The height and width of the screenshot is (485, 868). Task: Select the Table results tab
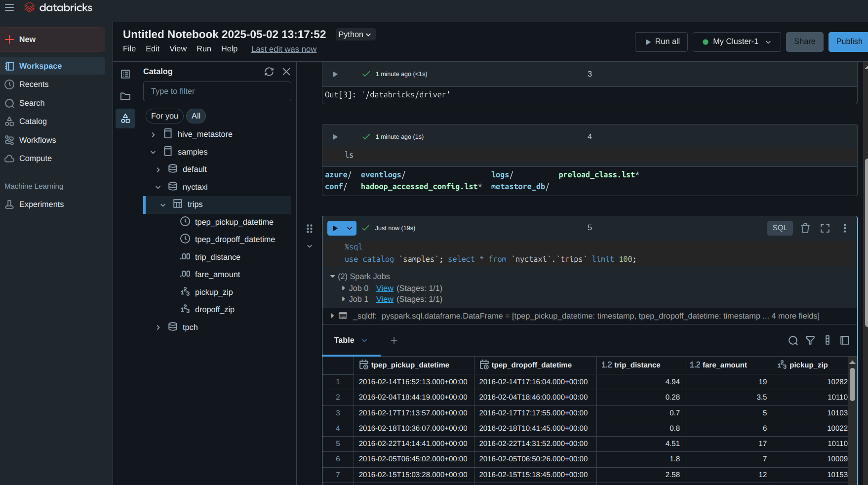pyautogui.click(x=344, y=340)
